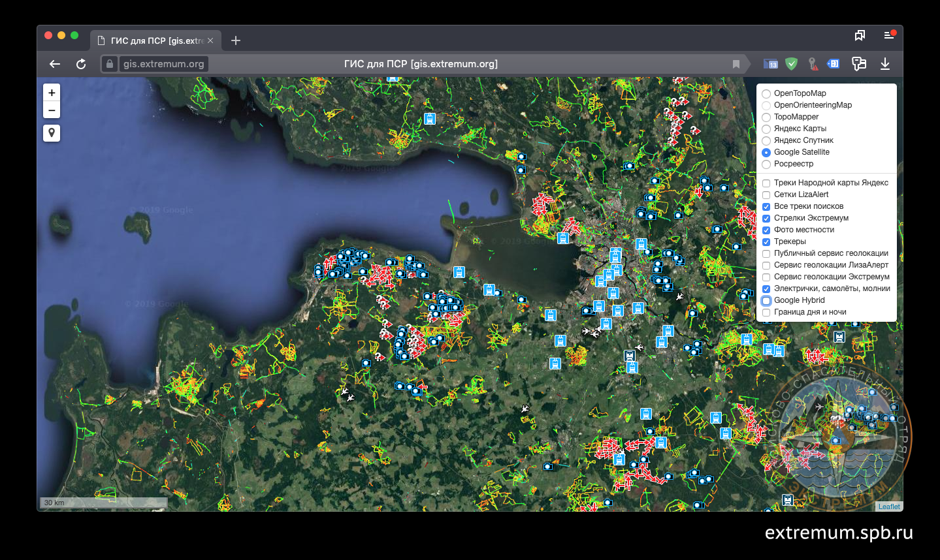
Task: Zoom in on the map
Action: (52, 93)
